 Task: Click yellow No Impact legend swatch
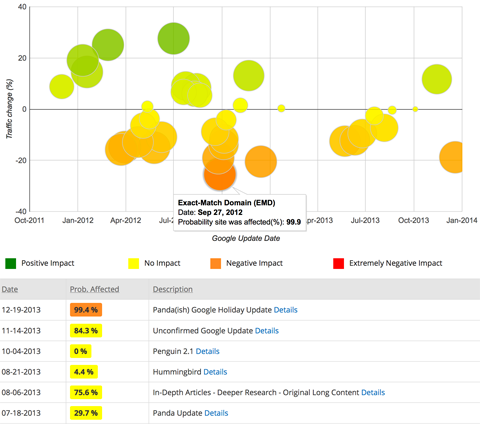(x=134, y=263)
